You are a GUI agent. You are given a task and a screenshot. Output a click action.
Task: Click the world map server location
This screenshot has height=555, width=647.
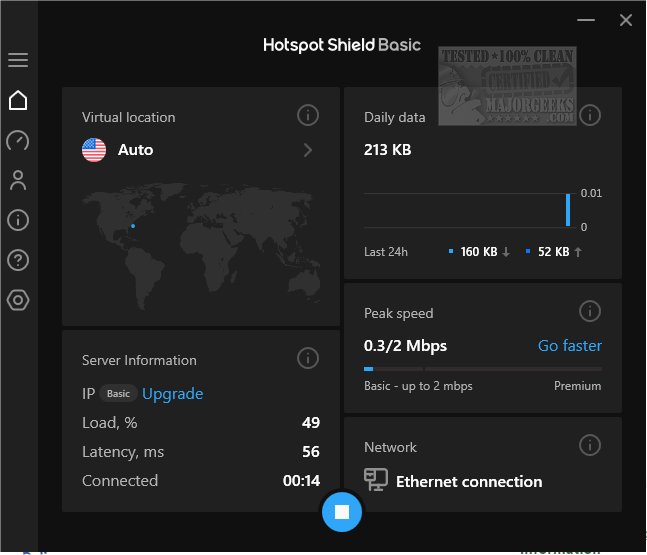coord(133,225)
